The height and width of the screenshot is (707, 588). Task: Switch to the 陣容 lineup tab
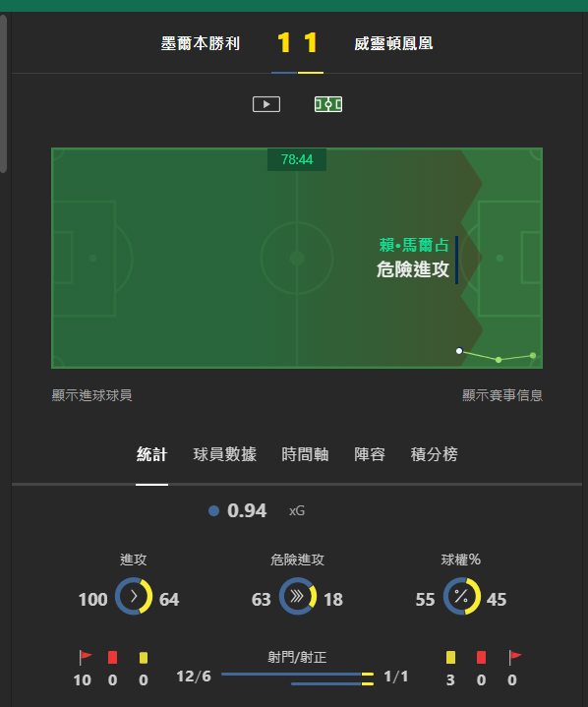click(x=370, y=454)
